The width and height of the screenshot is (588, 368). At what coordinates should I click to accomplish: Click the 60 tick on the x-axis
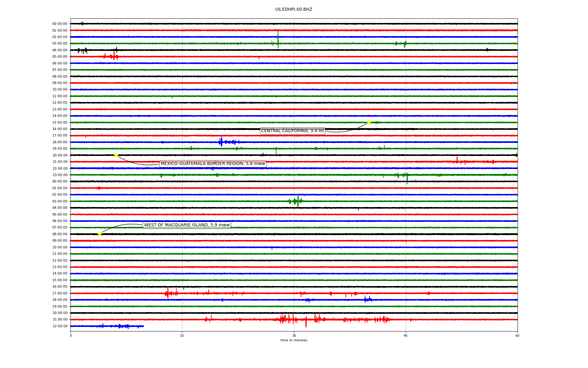coord(517,335)
